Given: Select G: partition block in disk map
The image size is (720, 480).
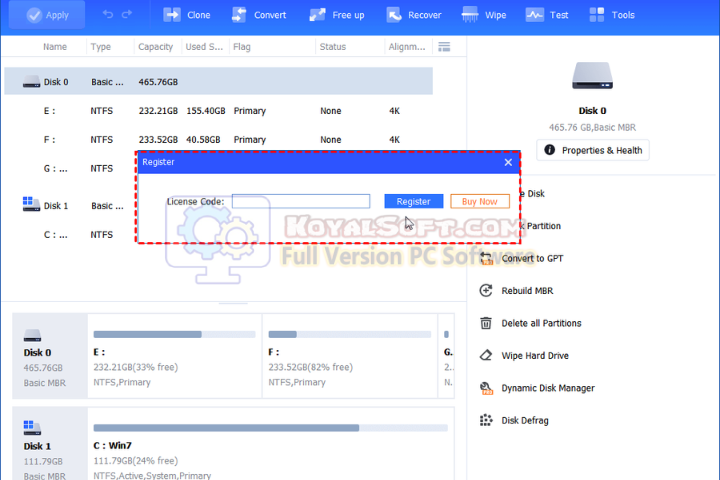Looking at the screenshot, I should click(x=447, y=356).
